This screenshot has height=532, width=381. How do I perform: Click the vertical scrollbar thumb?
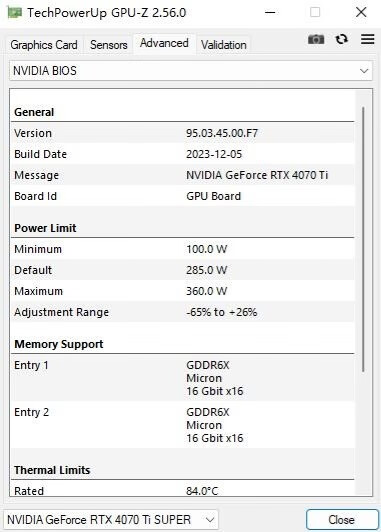pos(363,239)
